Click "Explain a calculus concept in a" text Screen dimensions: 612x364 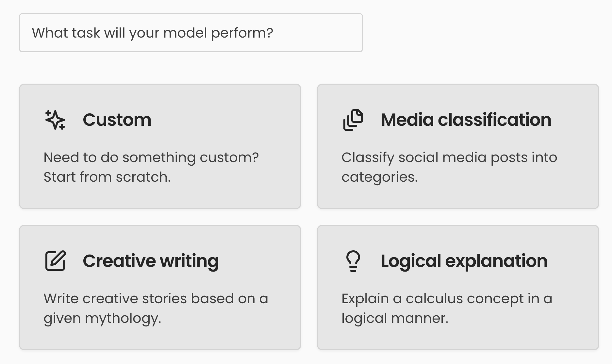pyautogui.click(x=447, y=299)
